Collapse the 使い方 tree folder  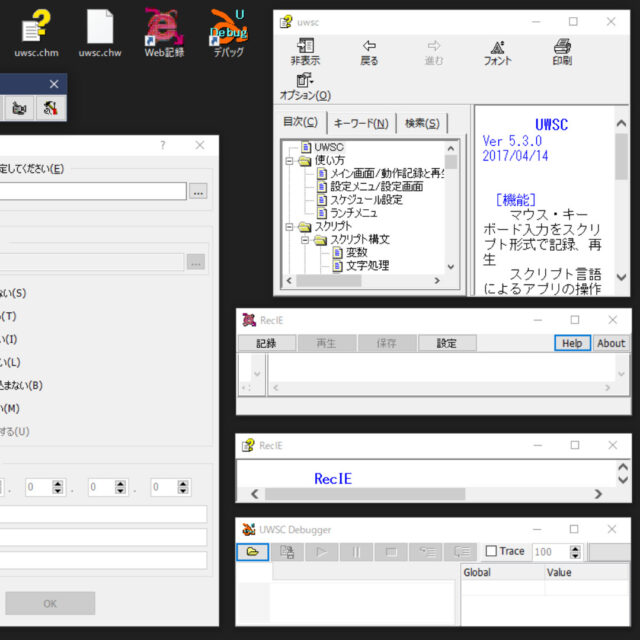click(x=289, y=161)
